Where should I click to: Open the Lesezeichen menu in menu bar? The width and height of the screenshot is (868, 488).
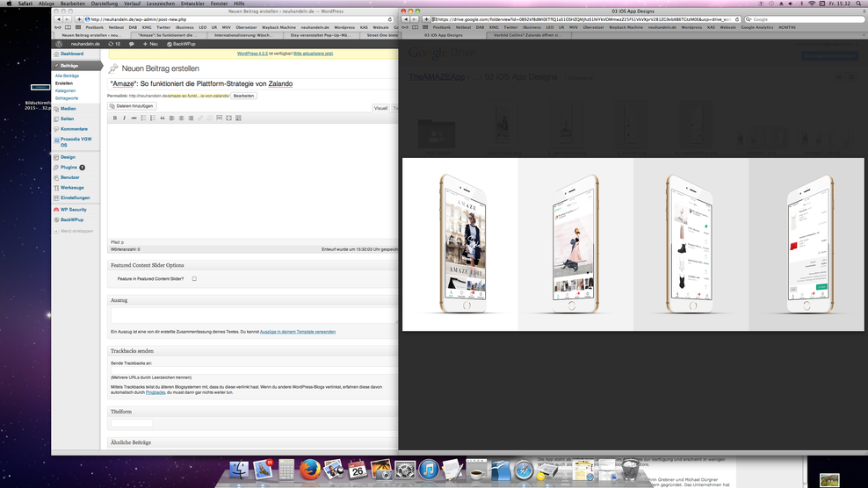[161, 4]
